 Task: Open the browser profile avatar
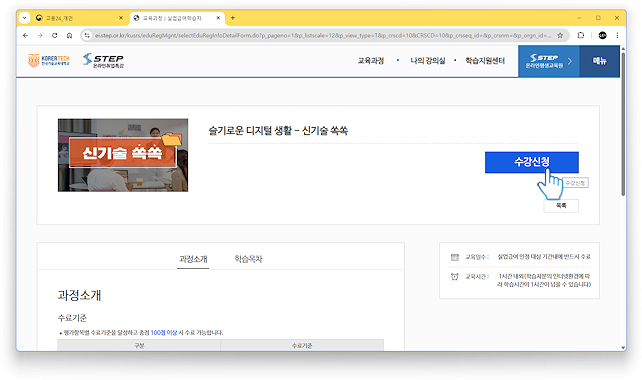[602, 36]
